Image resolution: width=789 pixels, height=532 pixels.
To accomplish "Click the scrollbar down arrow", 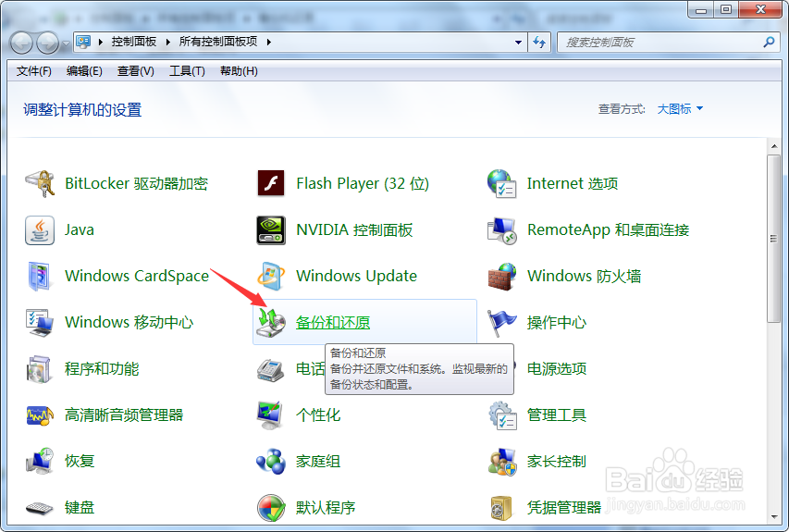I will pyautogui.click(x=774, y=516).
